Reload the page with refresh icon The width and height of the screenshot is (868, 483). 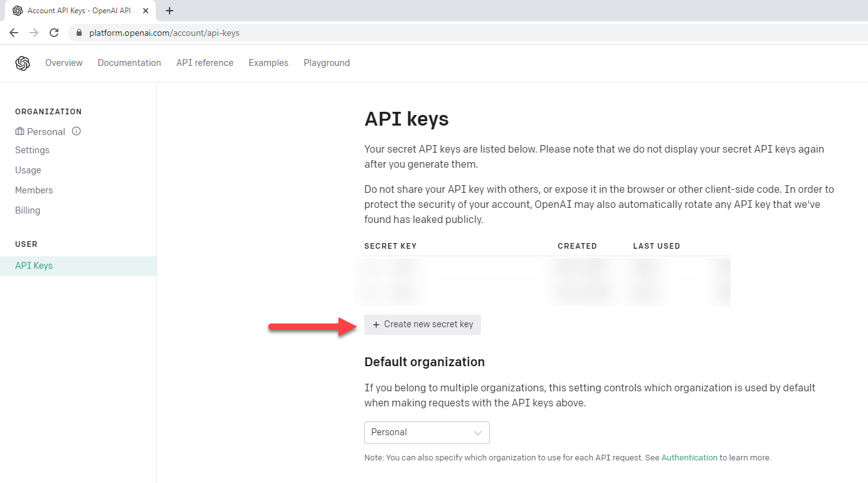pyautogui.click(x=54, y=33)
